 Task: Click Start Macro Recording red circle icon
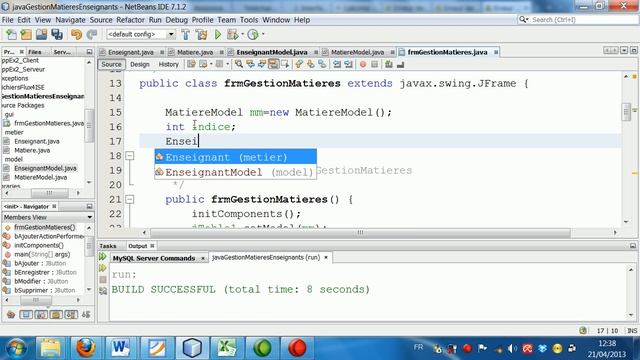(x=363, y=64)
